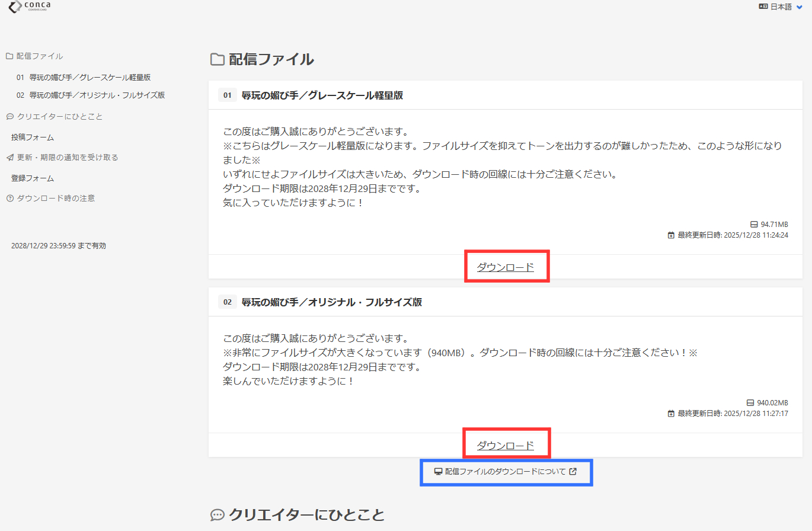Download the グレースケール軽量版 file

point(506,267)
